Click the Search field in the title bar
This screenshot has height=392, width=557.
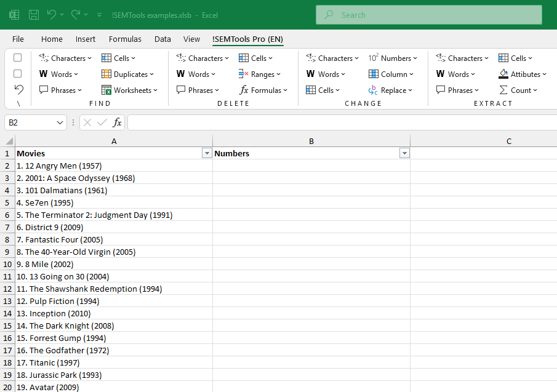pyautogui.click(x=428, y=14)
